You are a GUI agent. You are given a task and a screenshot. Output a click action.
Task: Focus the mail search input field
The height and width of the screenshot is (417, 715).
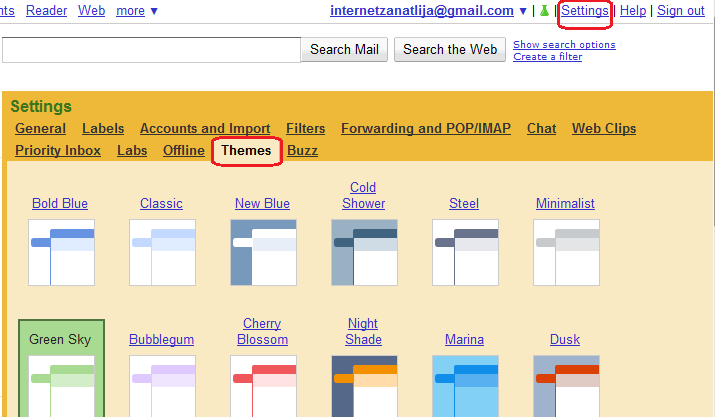coord(151,50)
